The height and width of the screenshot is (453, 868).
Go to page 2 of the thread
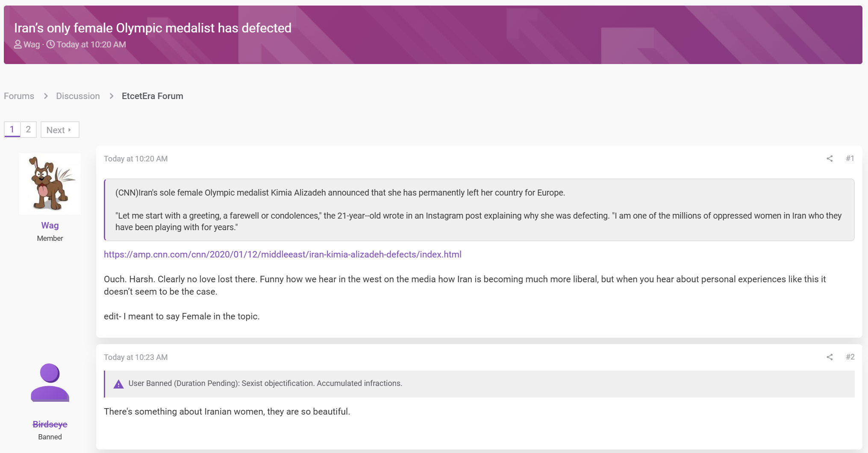point(28,129)
